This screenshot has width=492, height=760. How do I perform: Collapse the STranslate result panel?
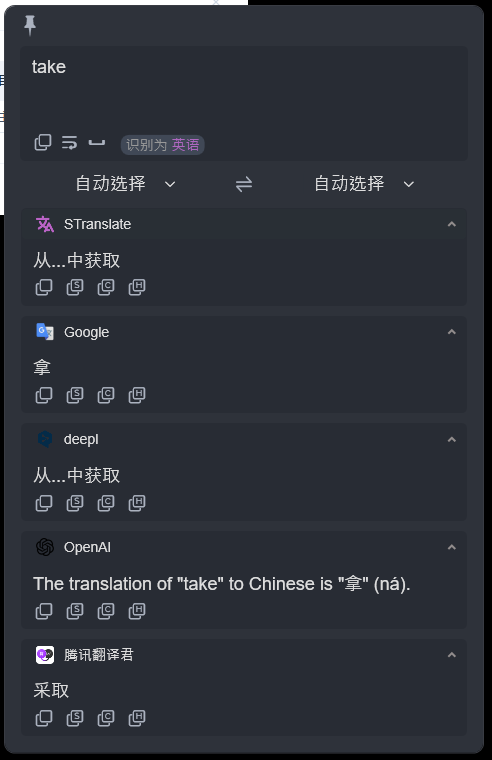tap(452, 224)
